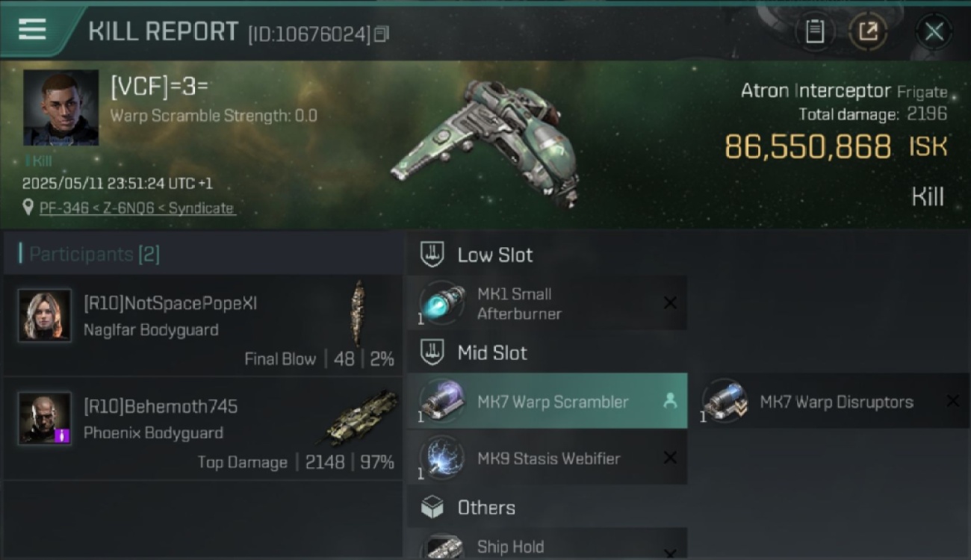Dismiss MK1 Small Afterburner with X
This screenshot has width=971, height=560.
[670, 303]
